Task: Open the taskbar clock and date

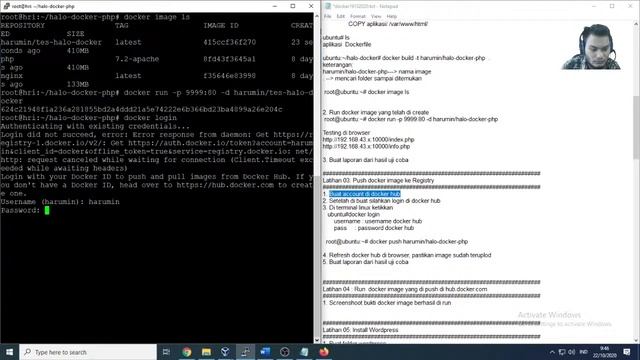Action: pos(604,352)
